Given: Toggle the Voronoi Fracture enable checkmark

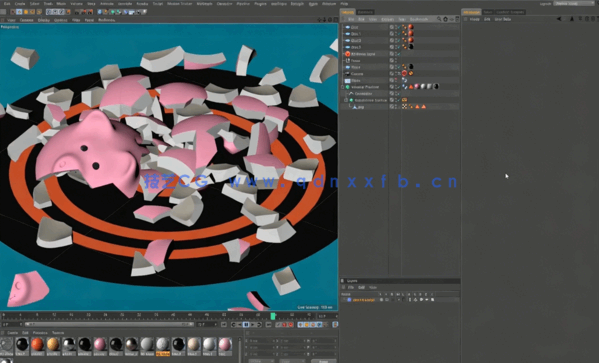Looking at the screenshot, I should [399, 87].
